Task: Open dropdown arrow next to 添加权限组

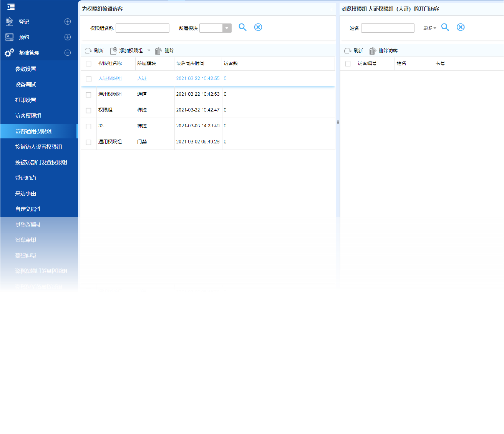Action: point(149,51)
